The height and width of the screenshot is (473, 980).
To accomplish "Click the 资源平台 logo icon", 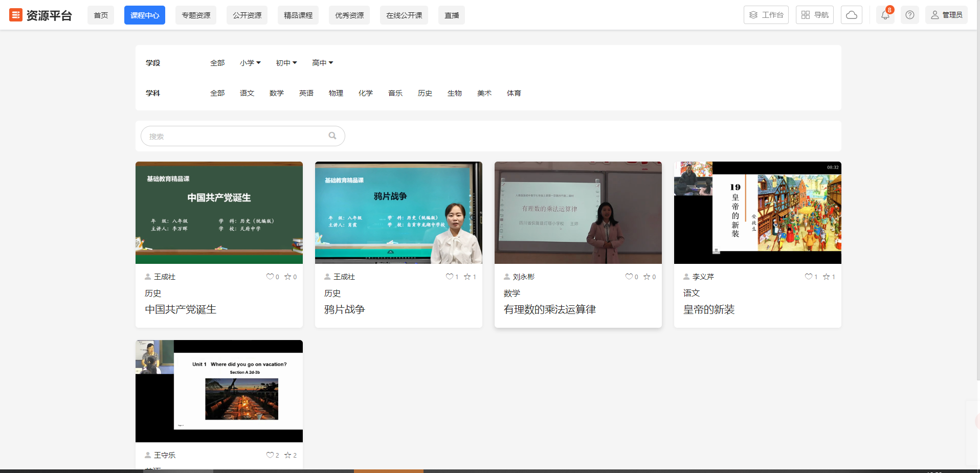I will pos(16,15).
